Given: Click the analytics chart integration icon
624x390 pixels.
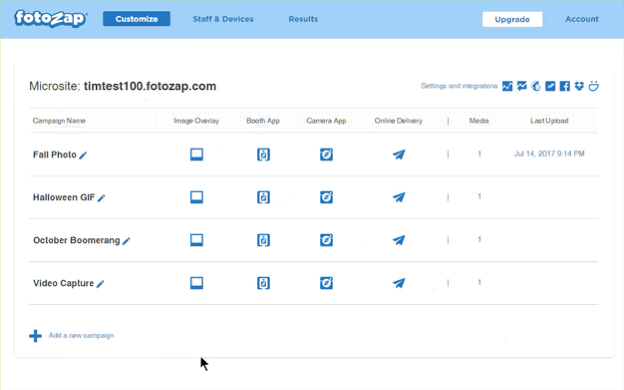Looking at the screenshot, I should [507, 86].
